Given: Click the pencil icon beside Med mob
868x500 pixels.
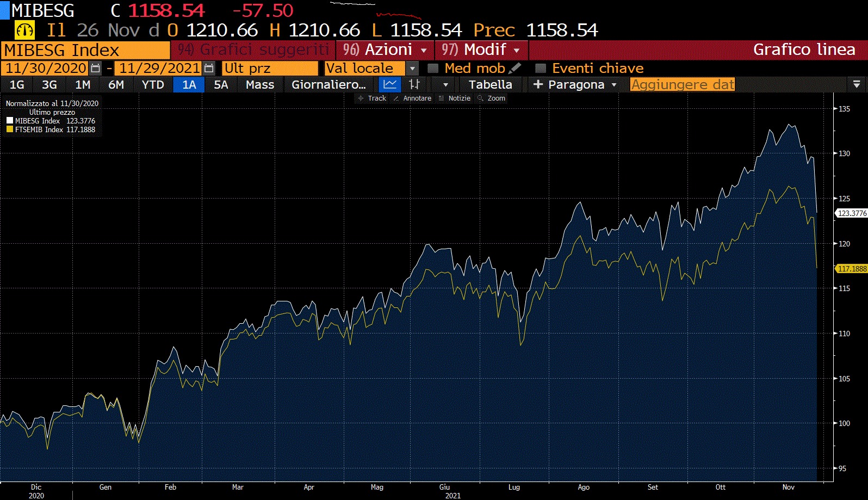Looking at the screenshot, I should (515, 68).
